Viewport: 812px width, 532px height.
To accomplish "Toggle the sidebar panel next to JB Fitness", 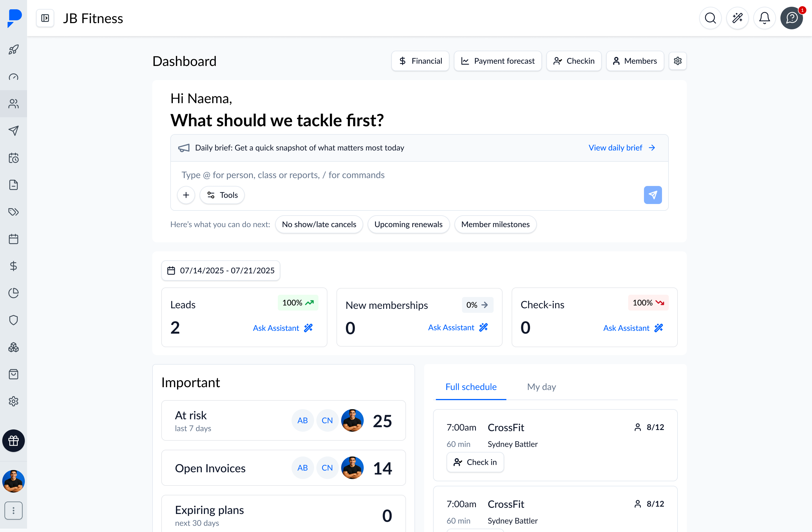I will pos(45,18).
